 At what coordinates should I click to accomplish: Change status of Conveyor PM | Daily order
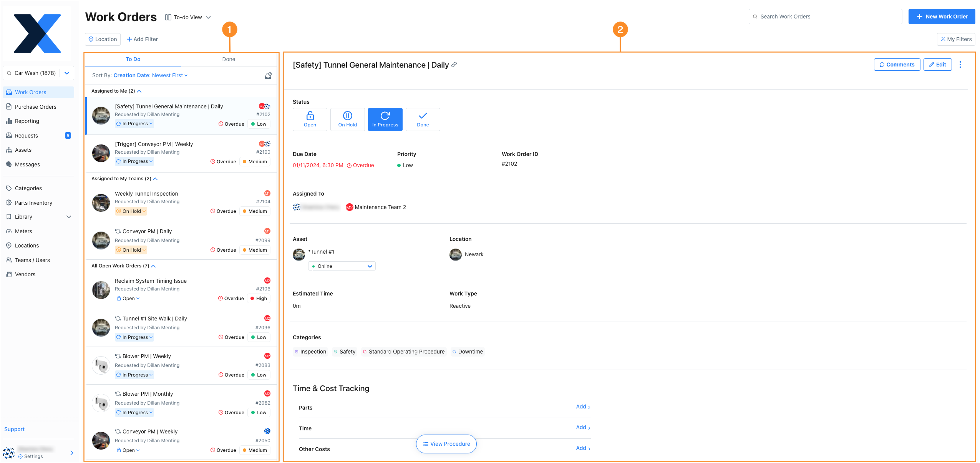[x=131, y=250]
